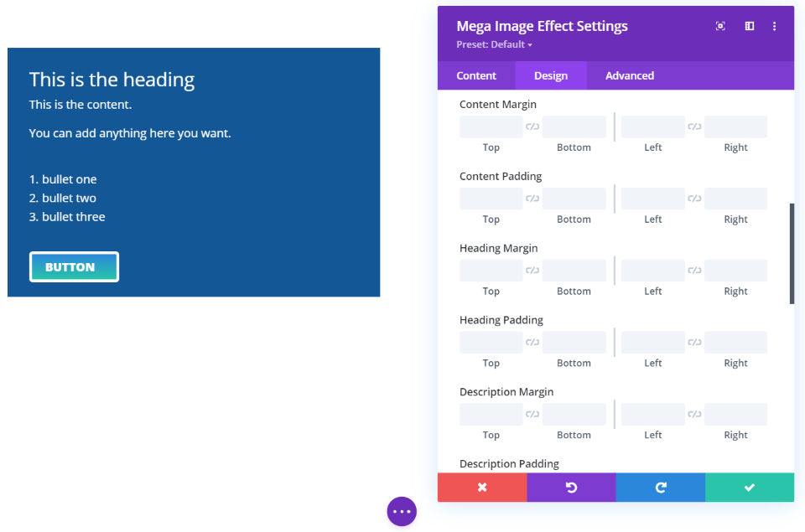
Task: Switch to the Content tab
Action: click(476, 75)
